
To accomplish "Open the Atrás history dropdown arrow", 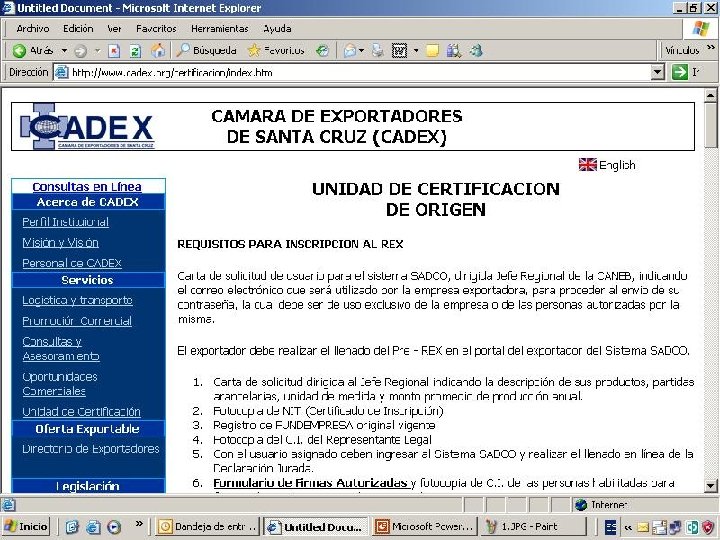I will [x=64, y=51].
